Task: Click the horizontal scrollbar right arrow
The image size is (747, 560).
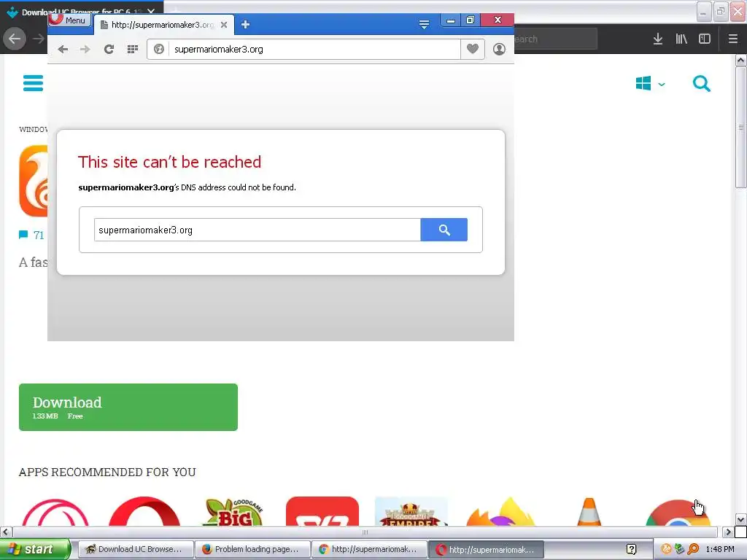Action: coord(727,532)
